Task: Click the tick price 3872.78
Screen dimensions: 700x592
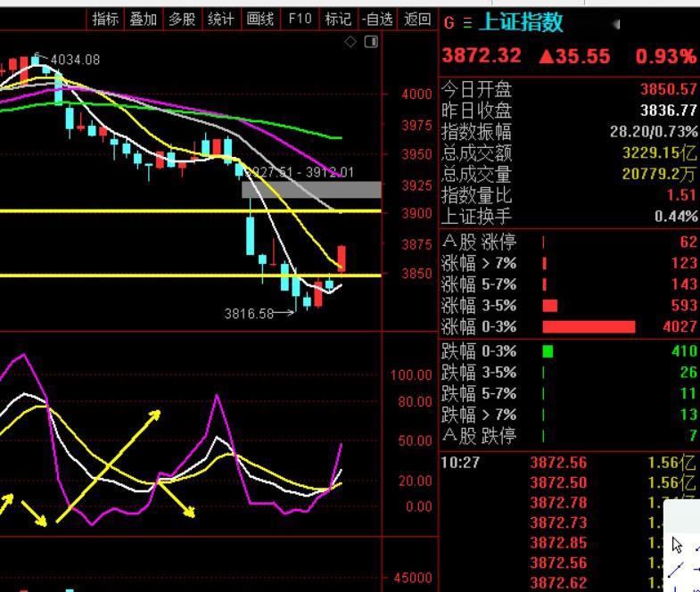Action: tap(558, 503)
